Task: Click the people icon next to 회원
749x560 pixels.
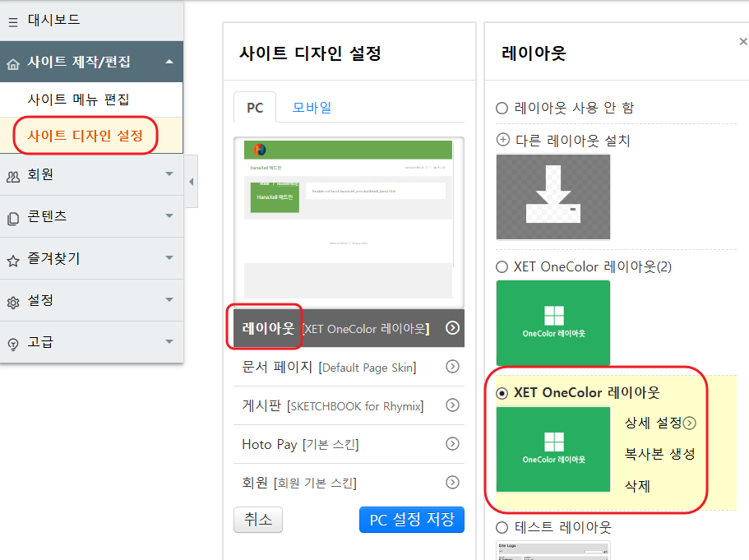Action: pos(12,175)
